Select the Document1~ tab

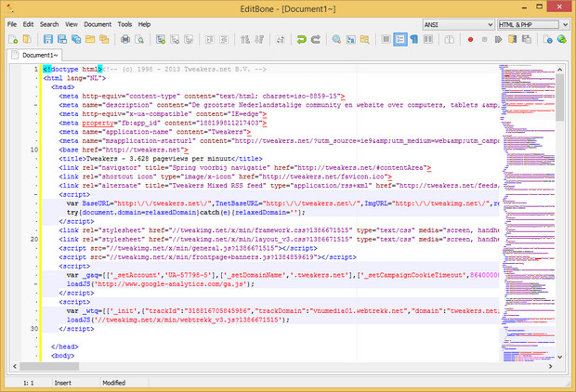pos(34,55)
